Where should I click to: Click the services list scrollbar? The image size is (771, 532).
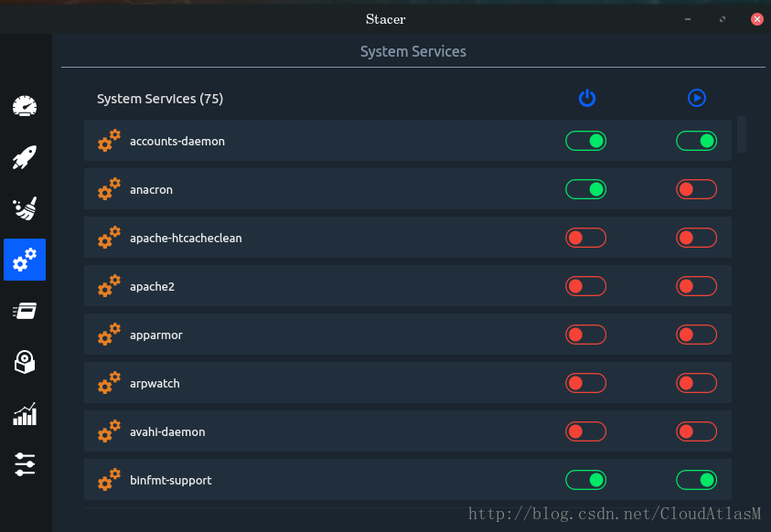tap(742, 134)
